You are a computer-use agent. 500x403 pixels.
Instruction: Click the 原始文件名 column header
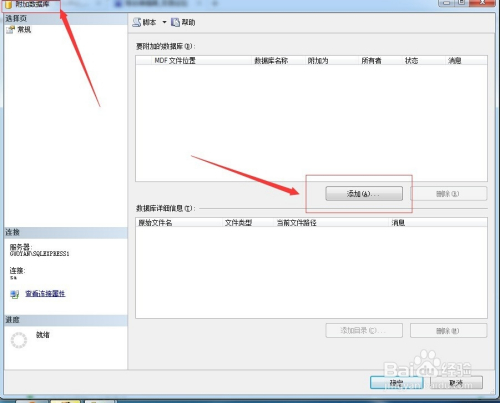click(x=155, y=223)
